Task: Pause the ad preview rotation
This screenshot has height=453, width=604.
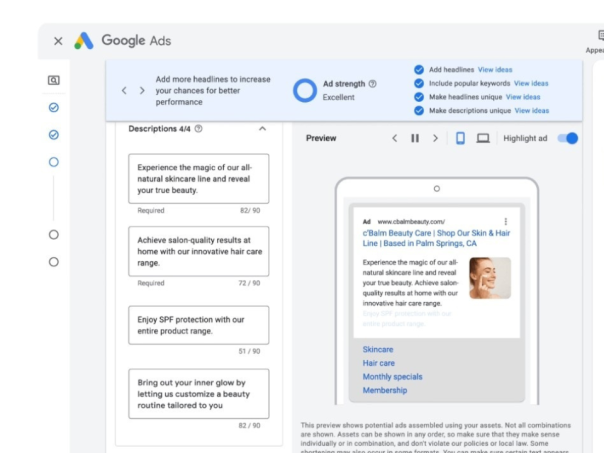Action: [415, 138]
